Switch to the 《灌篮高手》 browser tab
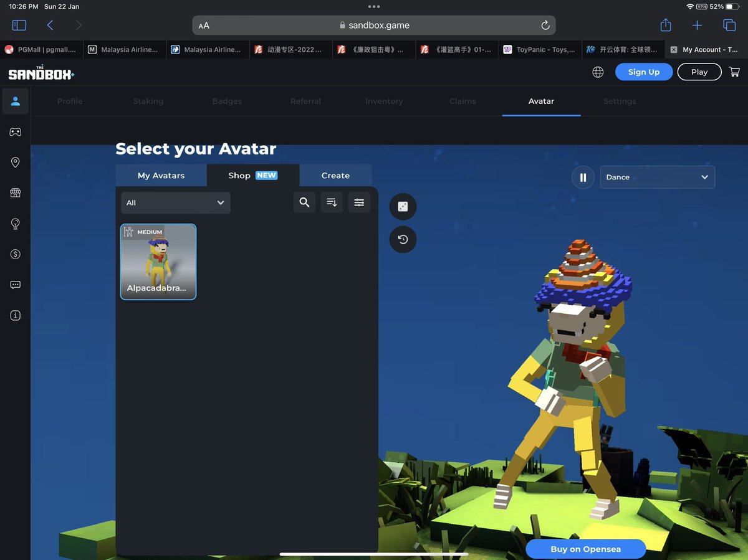Screen dimensions: 748x560 pyautogui.click(x=458, y=50)
